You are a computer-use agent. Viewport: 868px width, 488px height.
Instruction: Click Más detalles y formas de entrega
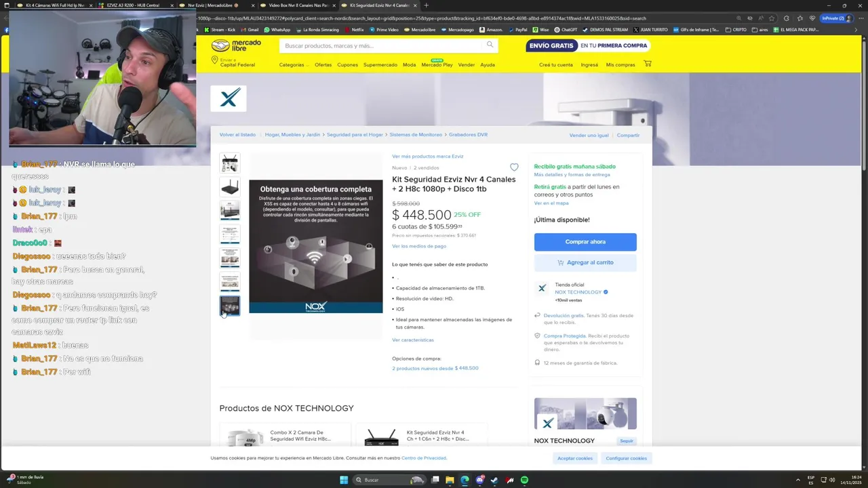(572, 174)
